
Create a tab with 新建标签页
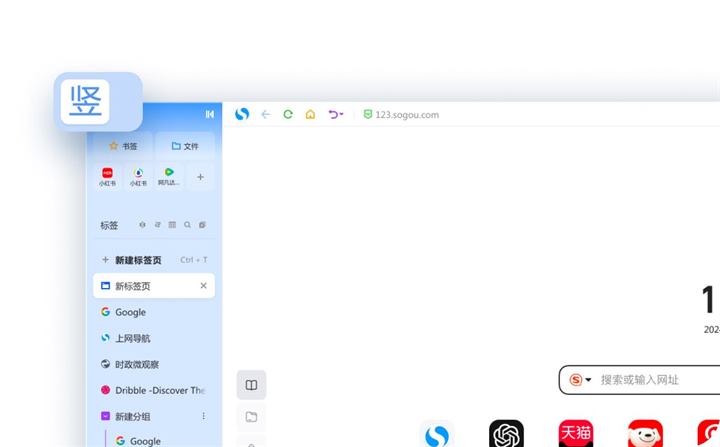154,260
